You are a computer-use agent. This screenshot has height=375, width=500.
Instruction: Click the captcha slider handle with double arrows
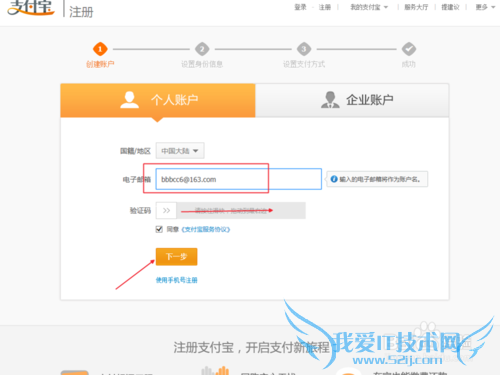(x=166, y=210)
